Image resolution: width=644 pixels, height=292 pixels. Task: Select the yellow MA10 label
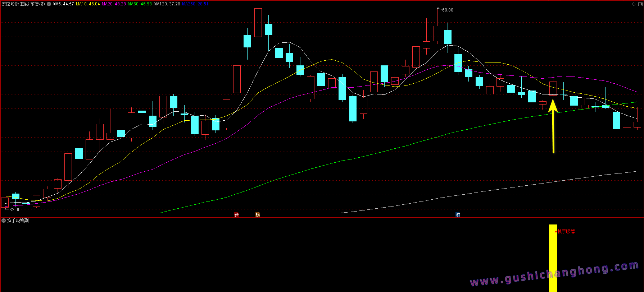(88, 4)
